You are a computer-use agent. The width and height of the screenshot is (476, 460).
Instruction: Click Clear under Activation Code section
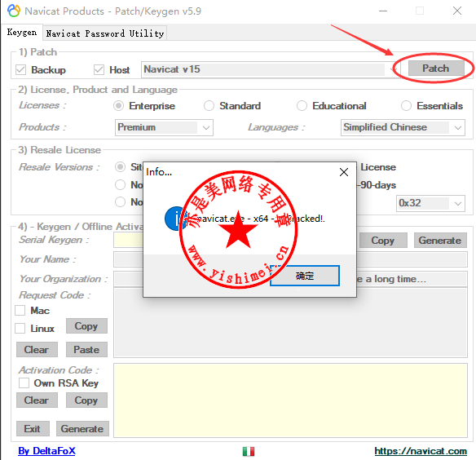pyautogui.click(x=37, y=400)
